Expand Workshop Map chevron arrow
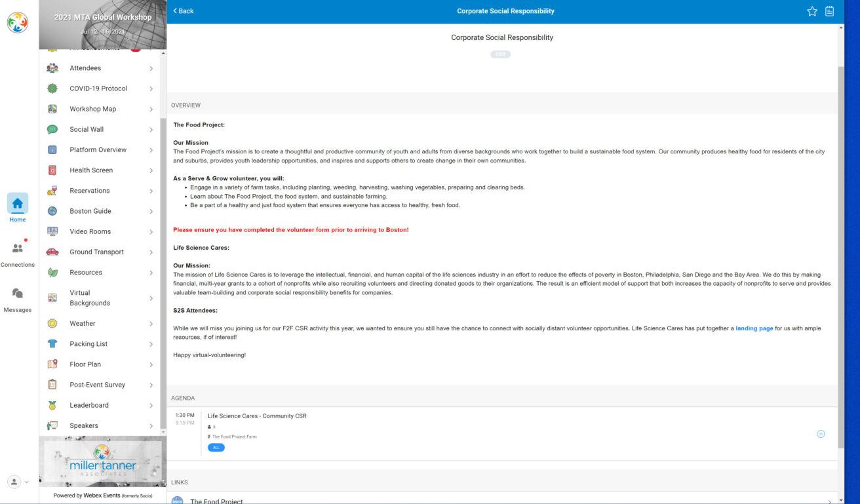Screen dimensions: 860x504 151,109
